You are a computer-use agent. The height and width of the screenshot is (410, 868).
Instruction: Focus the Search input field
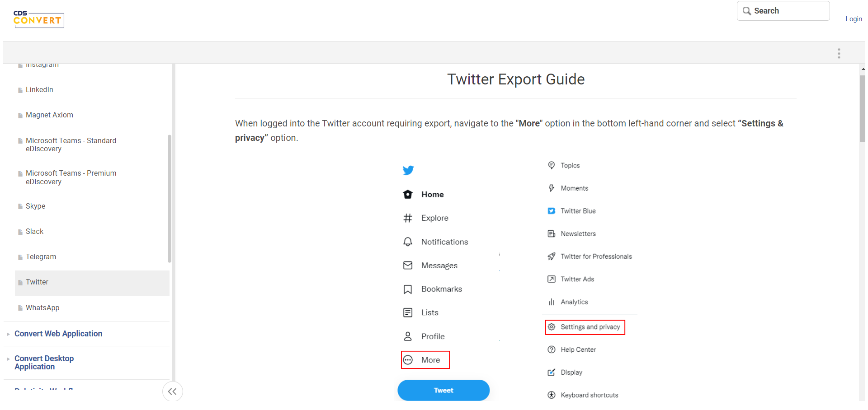(783, 11)
